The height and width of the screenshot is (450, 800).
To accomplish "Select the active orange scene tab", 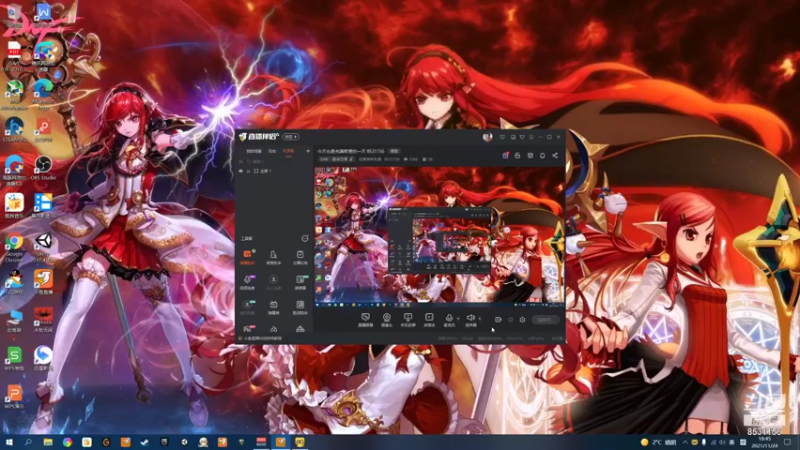I will point(288,151).
